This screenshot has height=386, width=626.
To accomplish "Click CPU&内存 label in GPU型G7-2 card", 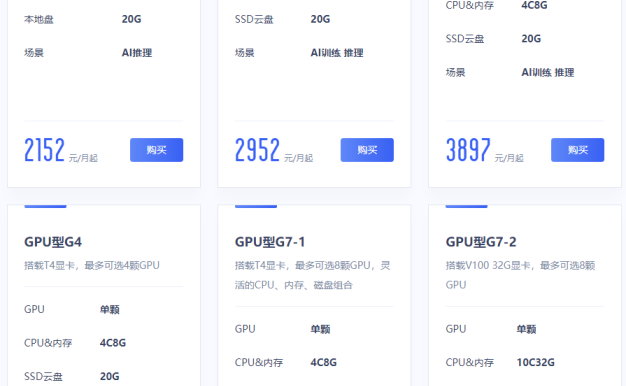I will click(470, 362).
